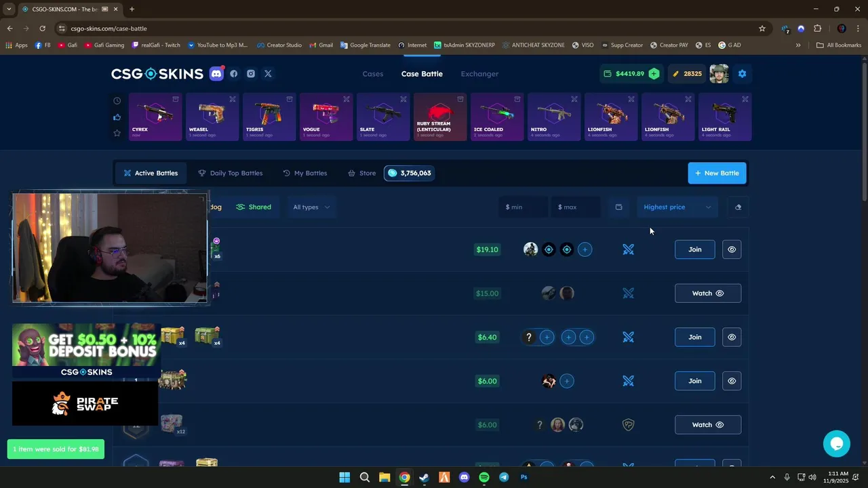Watch the $15.00 battle
Viewport: 868px width, 488px height.
[x=707, y=293]
